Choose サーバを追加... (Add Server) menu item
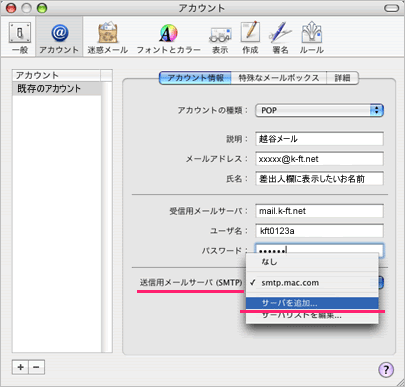This screenshot has width=405, height=387. [x=312, y=303]
